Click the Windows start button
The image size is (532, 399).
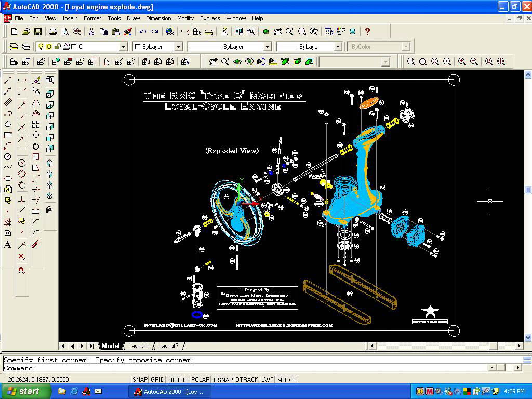coord(25,391)
